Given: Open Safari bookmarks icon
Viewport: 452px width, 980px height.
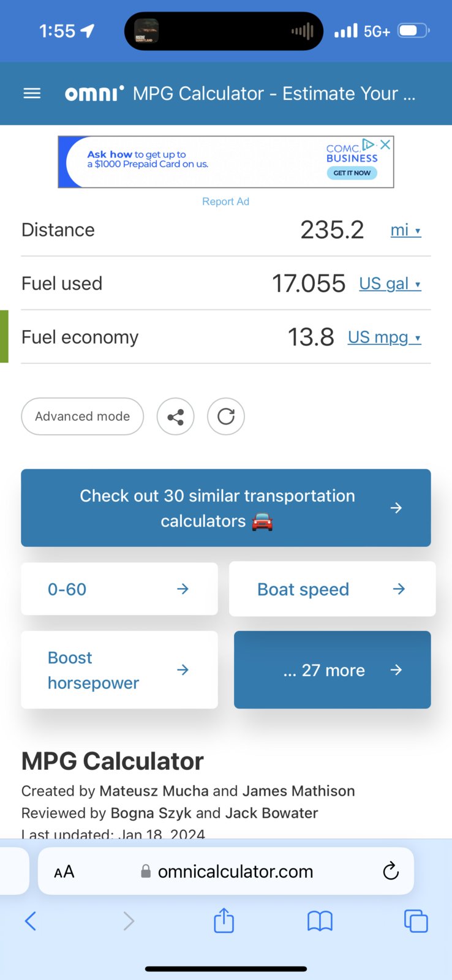Looking at the screenshot, I should (320, 921).
